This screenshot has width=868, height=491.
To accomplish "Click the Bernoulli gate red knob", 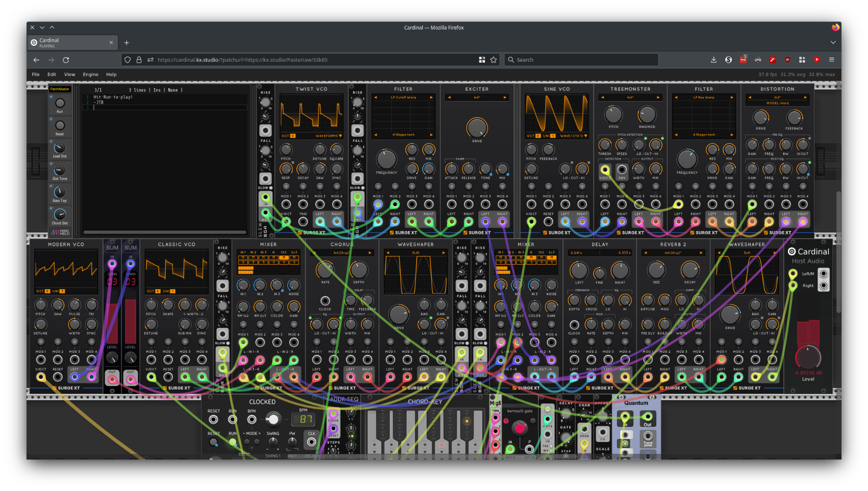I will coord(519,427).
